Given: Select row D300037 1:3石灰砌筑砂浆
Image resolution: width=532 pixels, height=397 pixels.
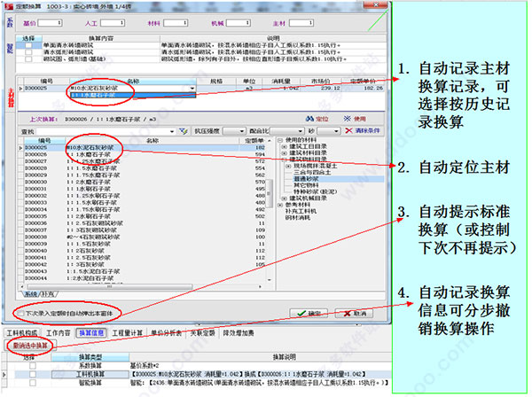Looking at the screenshot, I should (145, 230).
